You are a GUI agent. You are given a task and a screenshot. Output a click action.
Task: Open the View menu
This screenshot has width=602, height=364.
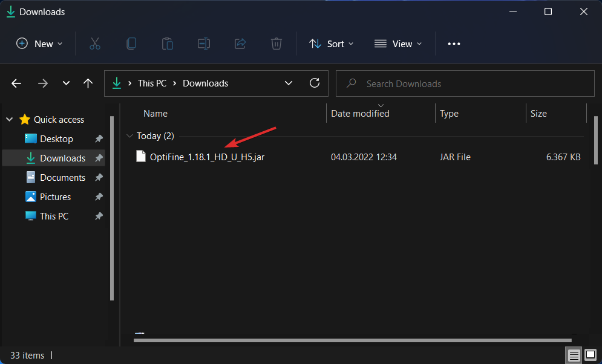tap(398, 44)
